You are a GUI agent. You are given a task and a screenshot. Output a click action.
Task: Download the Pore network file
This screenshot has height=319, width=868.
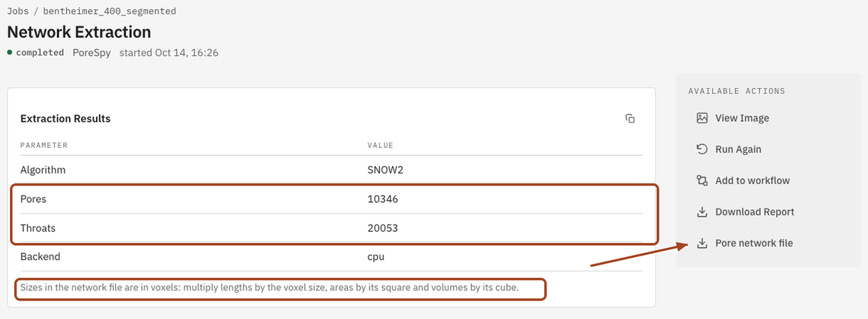[753, 243]
